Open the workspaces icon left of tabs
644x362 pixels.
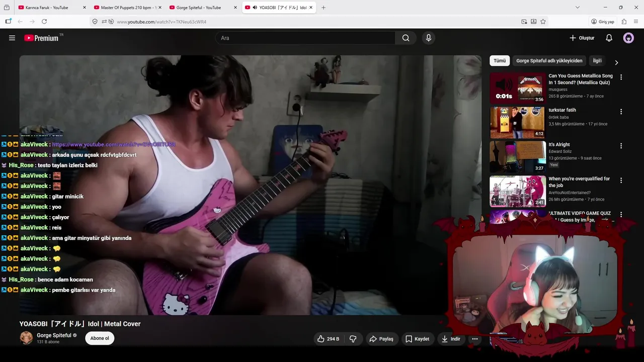pyautogui.click(x=7, y=8)
